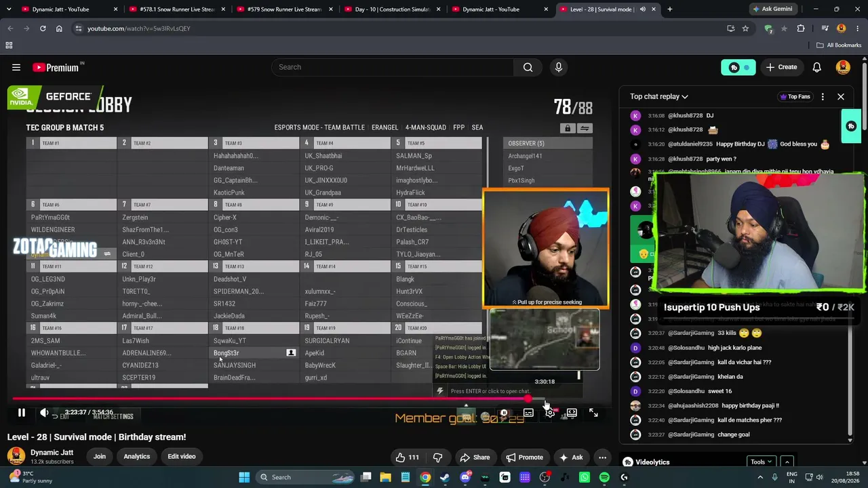Open channel Analytics button
The image size is (868, 488).
coord(137,457)
